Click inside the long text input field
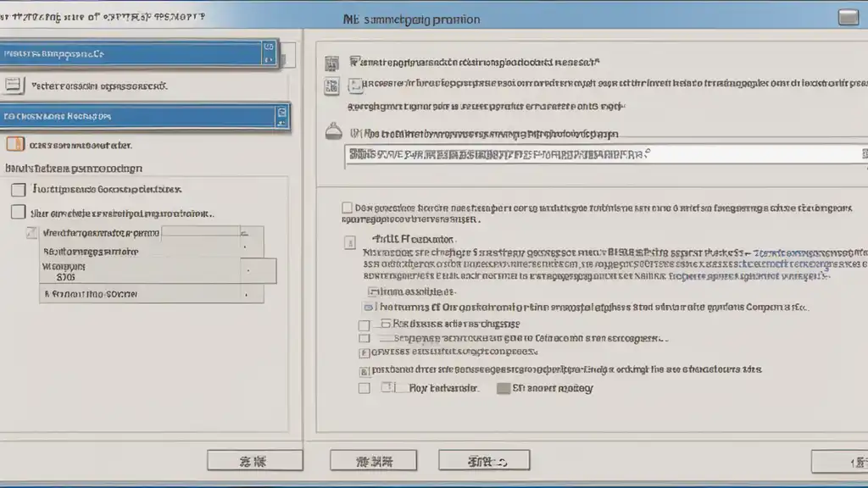This screenshot has height=488, width=868. 605,154
